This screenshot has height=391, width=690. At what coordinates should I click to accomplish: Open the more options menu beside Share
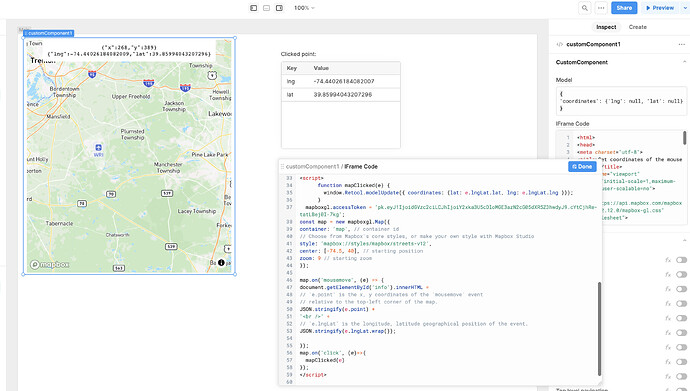(x=601, y=8)
